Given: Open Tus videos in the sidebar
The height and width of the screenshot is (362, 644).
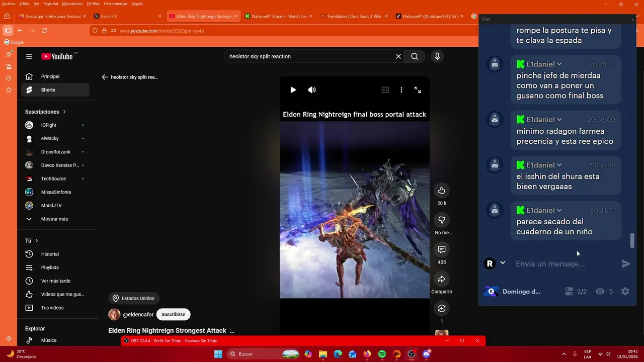Looking at the screenshot, I should [55, 308].
